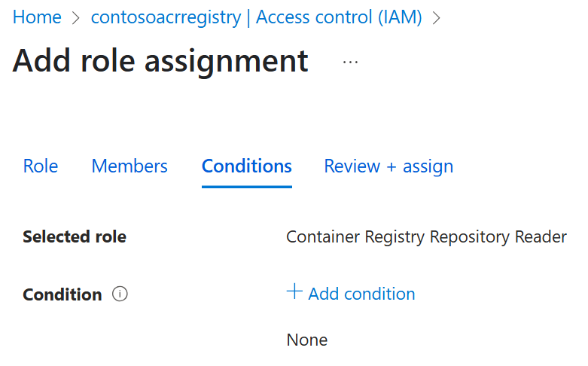The width and height of the screenshot is (588, 366).
Task: Click the Condition field label
Action: point(62,294)
